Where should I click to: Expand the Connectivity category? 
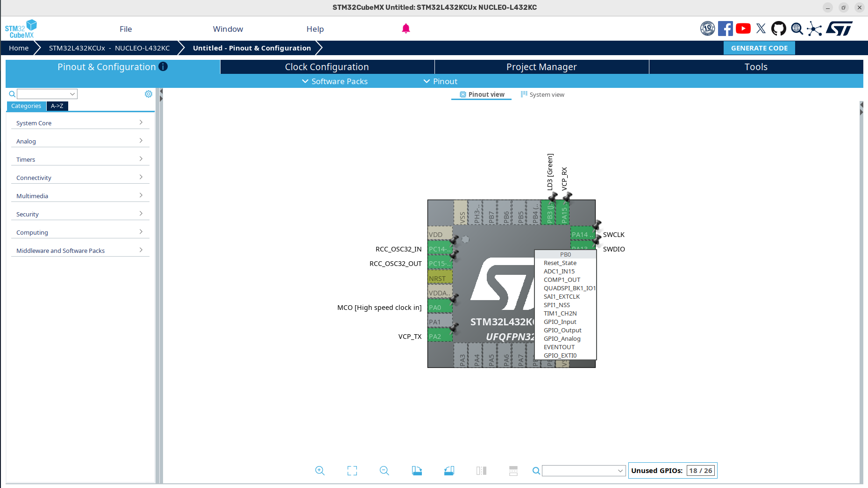pos(80,178)
